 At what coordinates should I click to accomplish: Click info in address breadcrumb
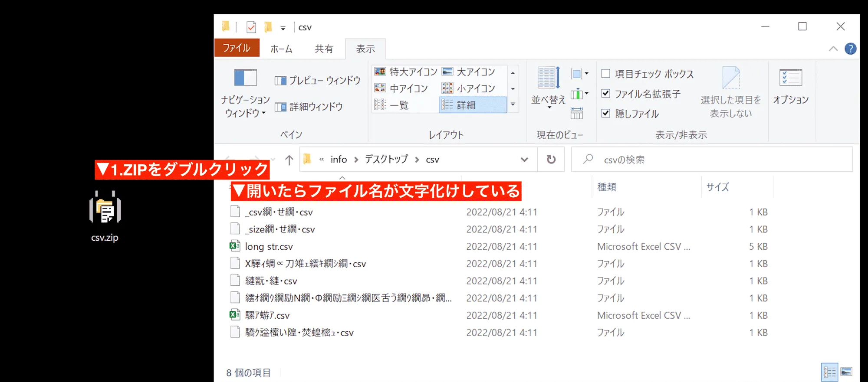tap(339, 160)
